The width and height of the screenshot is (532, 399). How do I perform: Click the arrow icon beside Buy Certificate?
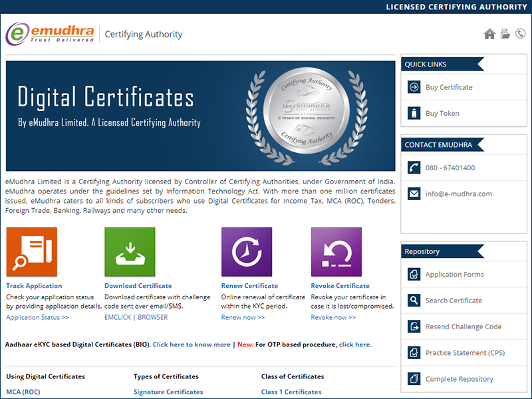(414, 87)
